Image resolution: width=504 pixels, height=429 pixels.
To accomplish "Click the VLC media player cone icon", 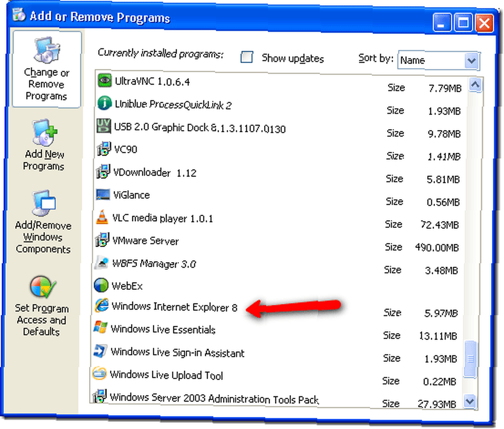I will [102, 217].
